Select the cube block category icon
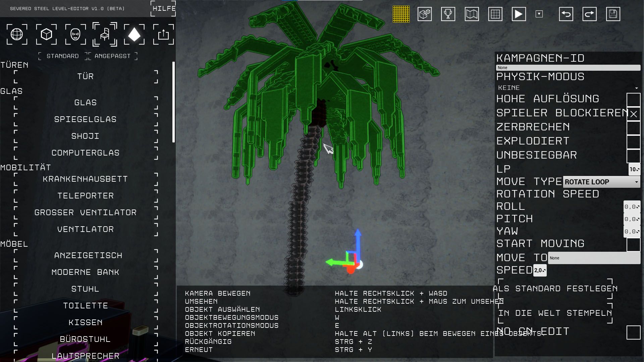 click(x=46, y=34)
